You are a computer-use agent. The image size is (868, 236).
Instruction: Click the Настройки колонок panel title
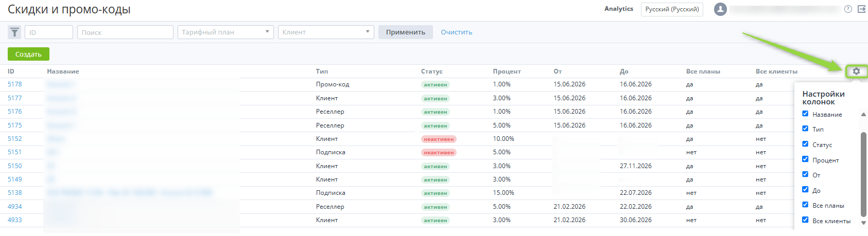click(x=823, y=98)
